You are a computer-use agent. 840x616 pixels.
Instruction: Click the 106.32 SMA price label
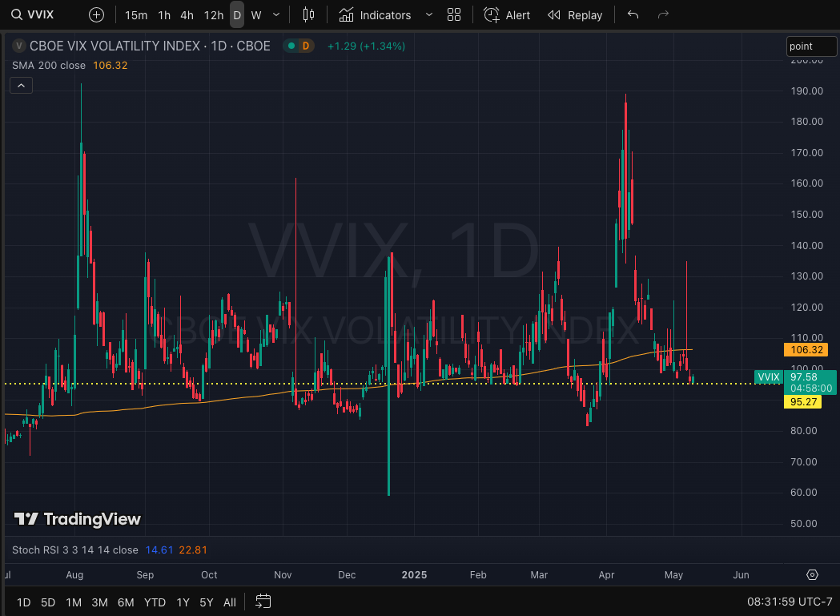(x=806, y=350)
